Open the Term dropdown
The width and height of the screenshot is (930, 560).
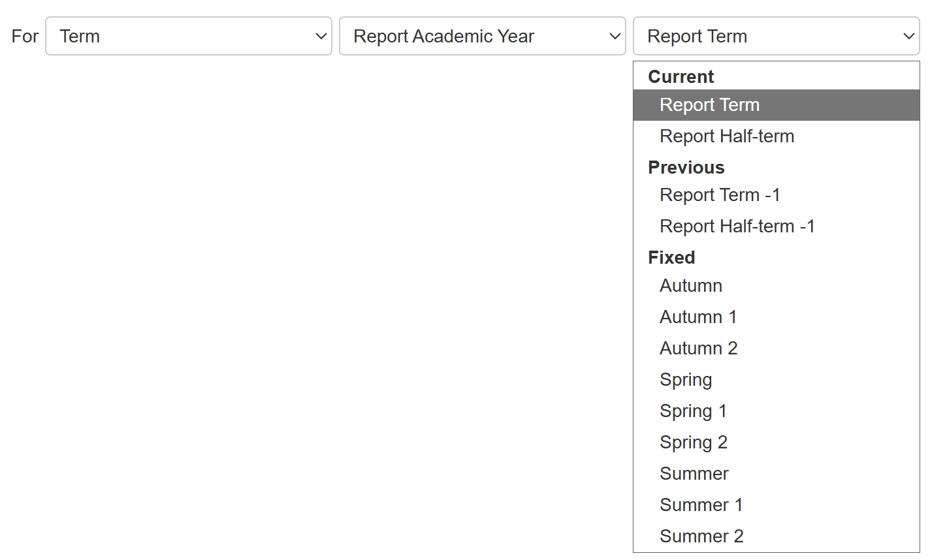[x=188, y=36]
